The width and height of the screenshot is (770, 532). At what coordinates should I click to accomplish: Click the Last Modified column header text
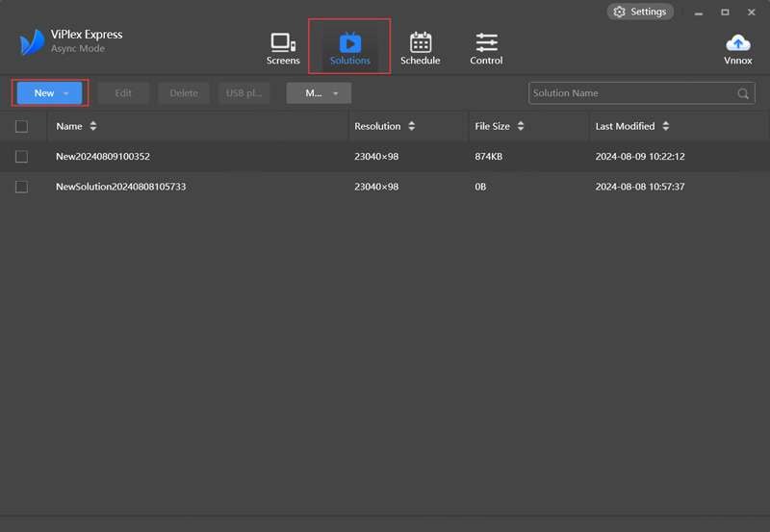click(625, 126)
